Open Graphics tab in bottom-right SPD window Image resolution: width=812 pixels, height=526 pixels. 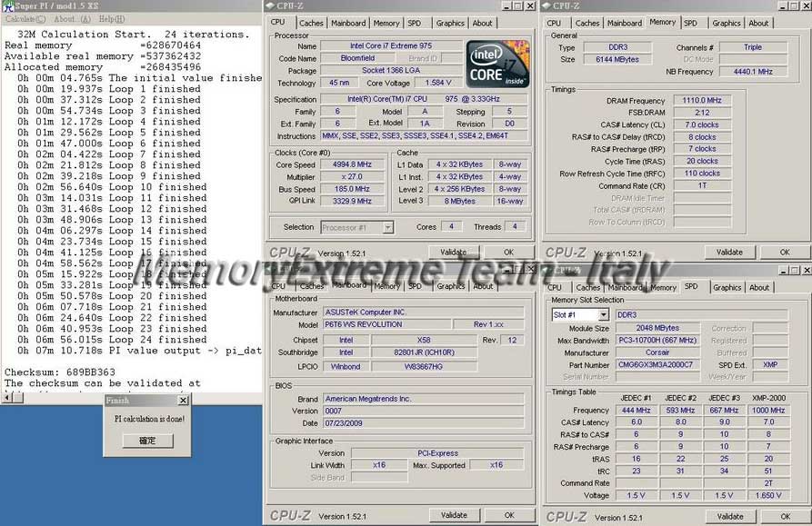click(727, 288)
